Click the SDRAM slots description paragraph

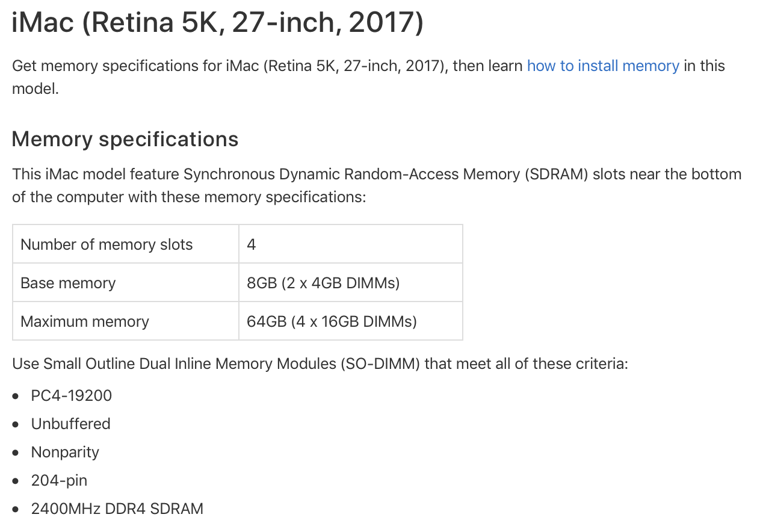coord(377,185)
